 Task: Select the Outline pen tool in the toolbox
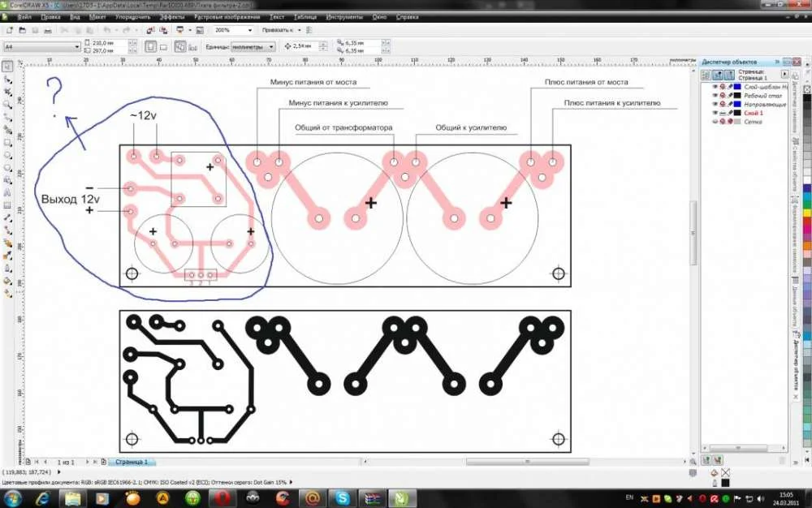[x=7, y=269]
